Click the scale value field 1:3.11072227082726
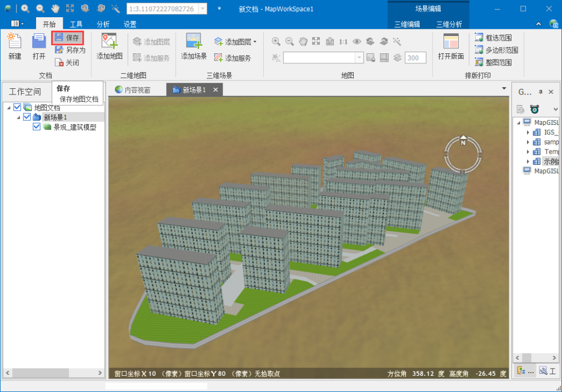562x392 pixels. (x=163, y=8)
